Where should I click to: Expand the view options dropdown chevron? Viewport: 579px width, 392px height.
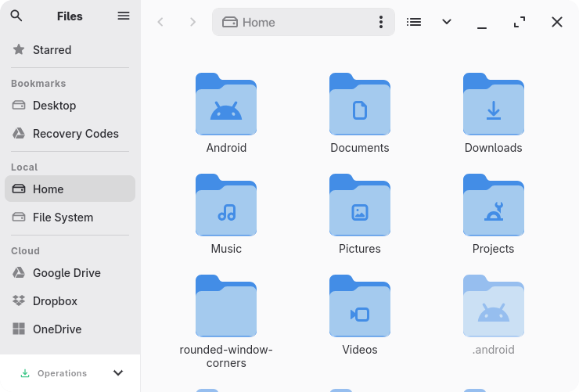[447, 22]
